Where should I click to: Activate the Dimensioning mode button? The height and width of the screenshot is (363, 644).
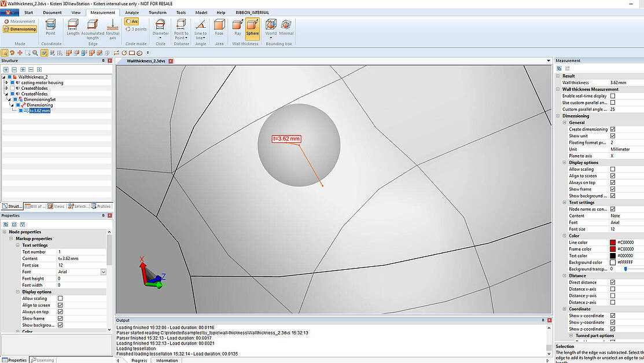(x=20, y=29)
